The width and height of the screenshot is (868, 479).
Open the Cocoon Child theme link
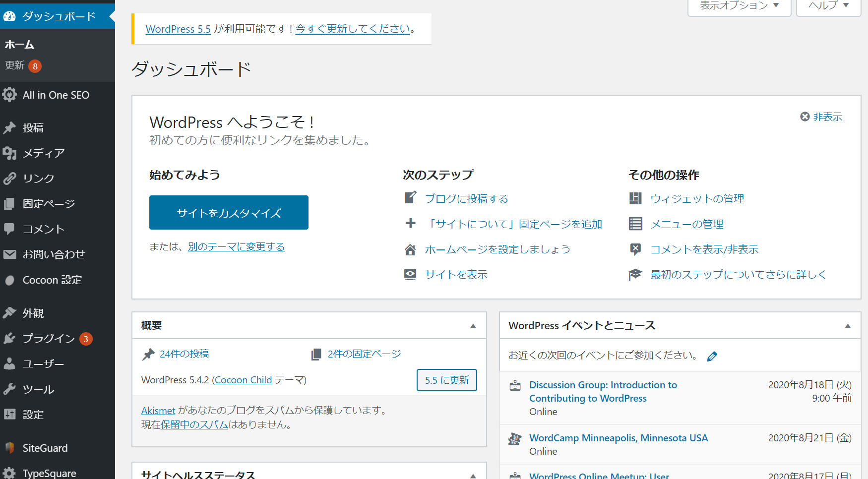pyautogui.click(x=243, y=380)
